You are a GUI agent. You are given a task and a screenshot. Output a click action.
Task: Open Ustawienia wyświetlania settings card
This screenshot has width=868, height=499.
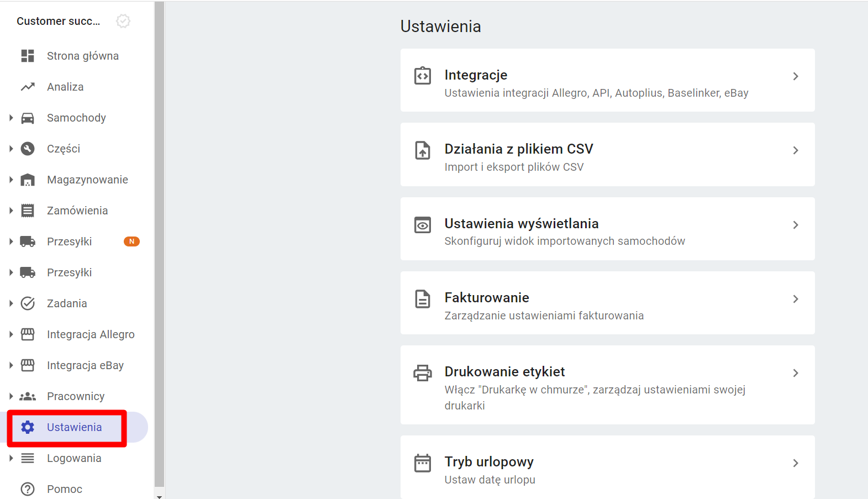[x=607, y=229]
